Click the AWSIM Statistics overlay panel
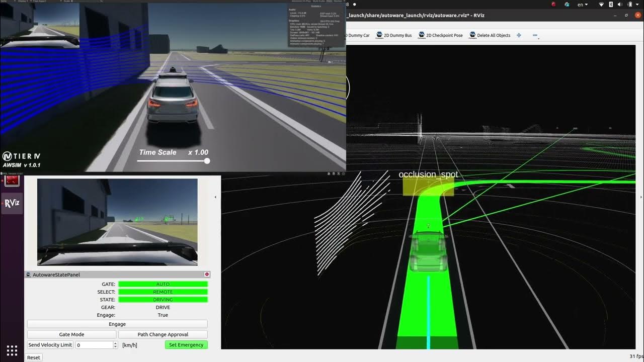Screen dimensions: 644x362 click(316, 26)
